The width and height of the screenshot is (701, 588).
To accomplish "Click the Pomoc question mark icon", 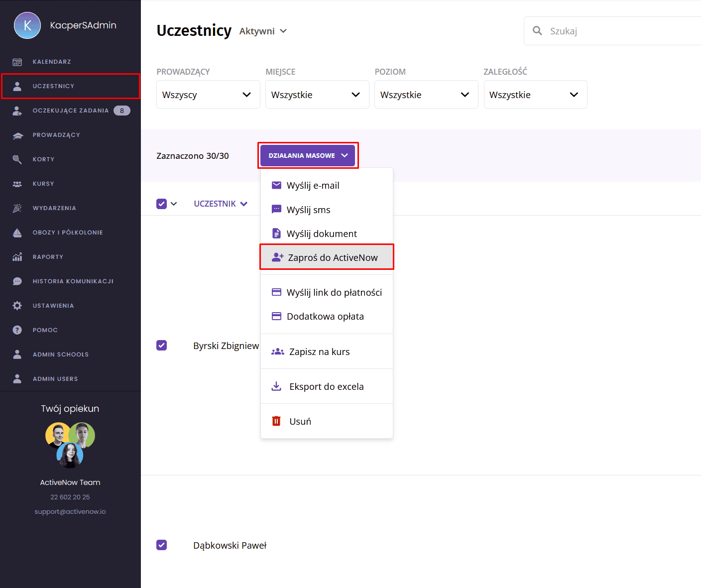I will [17, 330].
